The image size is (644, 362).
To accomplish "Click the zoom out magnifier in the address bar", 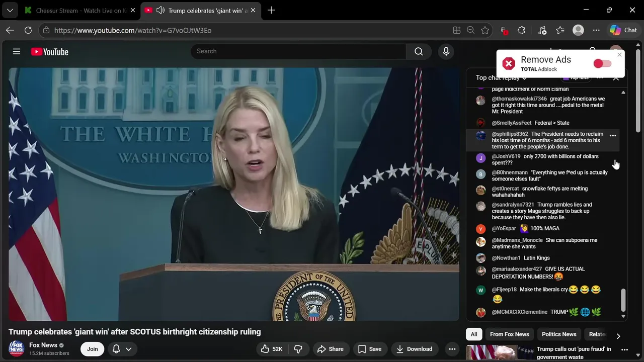I will click(470, 30).
